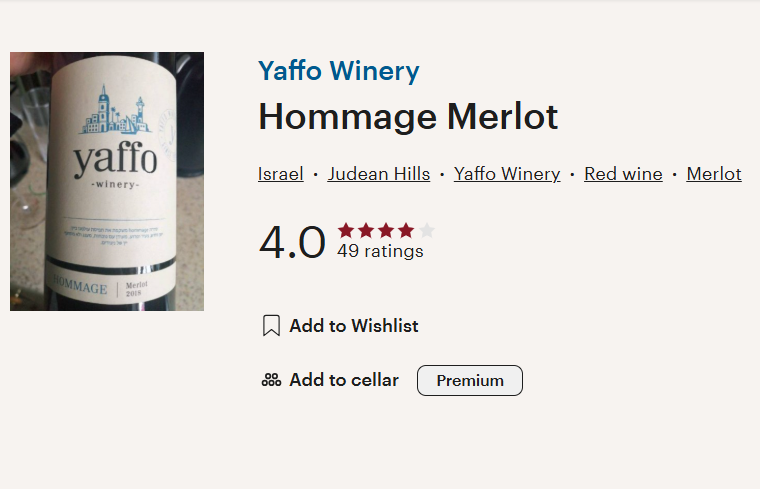Open the Merlot grape link
Image resolution: width=760 pixels, height=489 pixels.
tap(714, 174)
